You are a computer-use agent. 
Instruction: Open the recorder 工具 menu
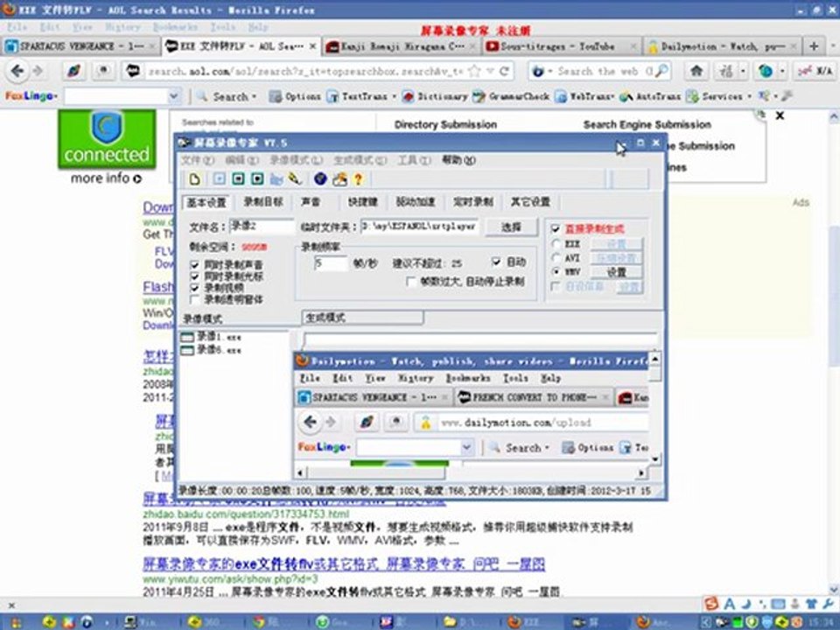[x=414, y=160]
